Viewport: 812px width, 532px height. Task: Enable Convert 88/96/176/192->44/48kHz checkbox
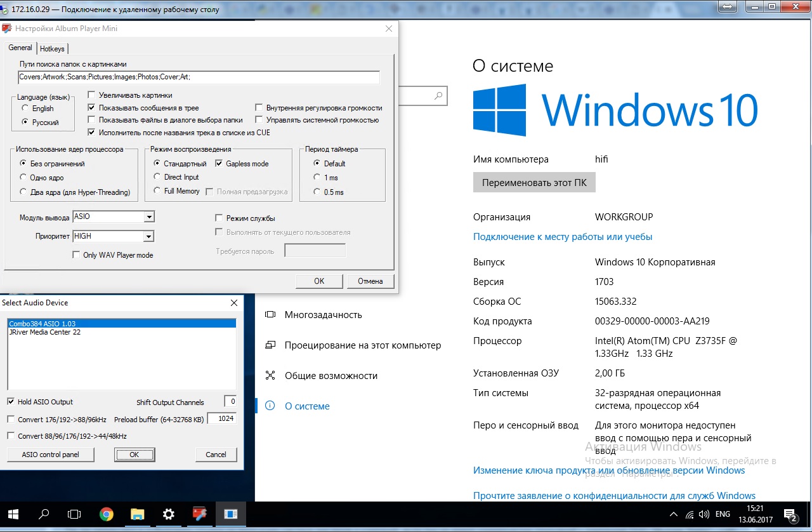coord(11,436)
